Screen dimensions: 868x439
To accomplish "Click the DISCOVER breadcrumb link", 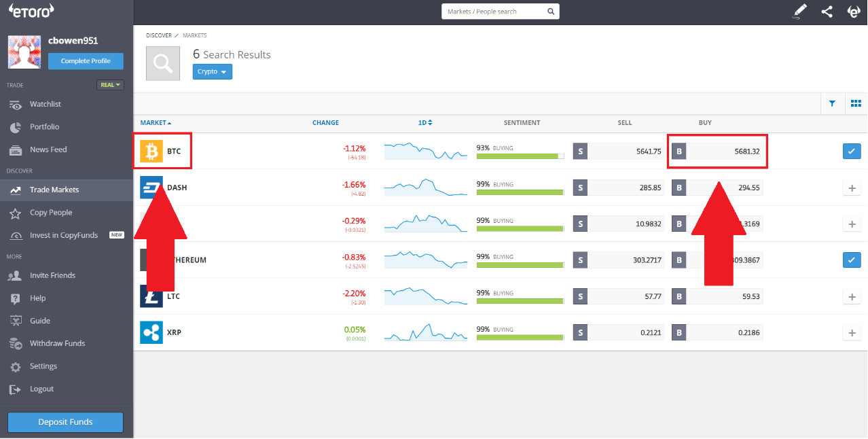I will pos(158,35).
